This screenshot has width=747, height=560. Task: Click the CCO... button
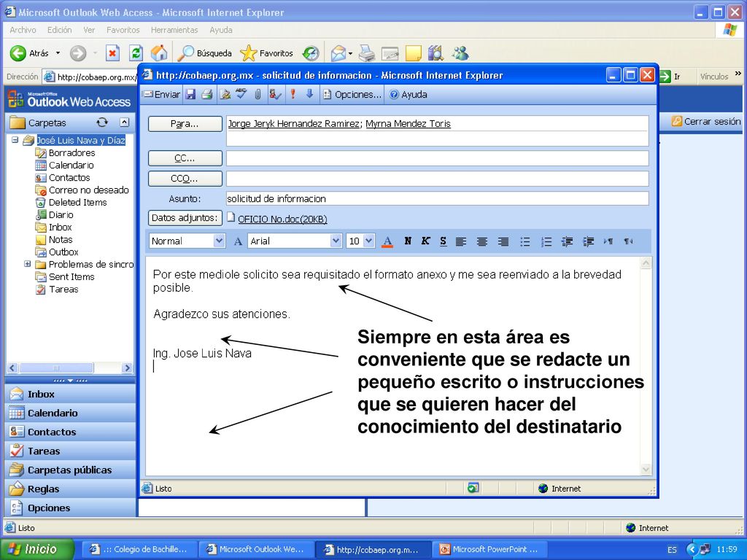click(185, 179)
